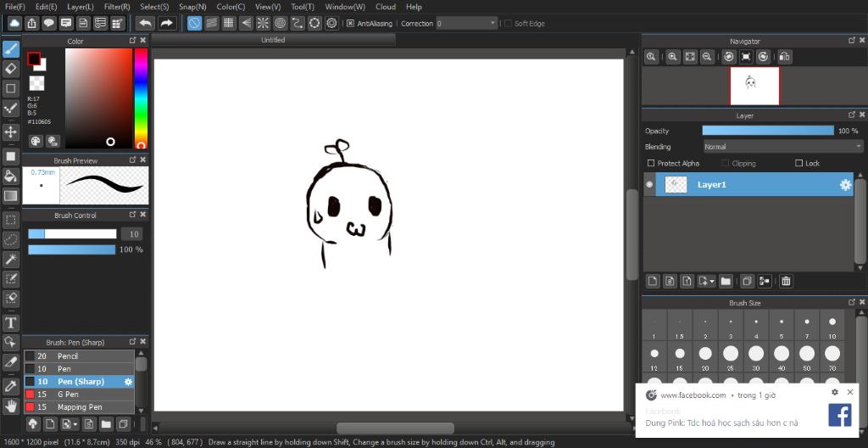The image size is (868, 448).
Task: Toggle the AntiAliasing checkbox
Action: click(x=350, y=23)
